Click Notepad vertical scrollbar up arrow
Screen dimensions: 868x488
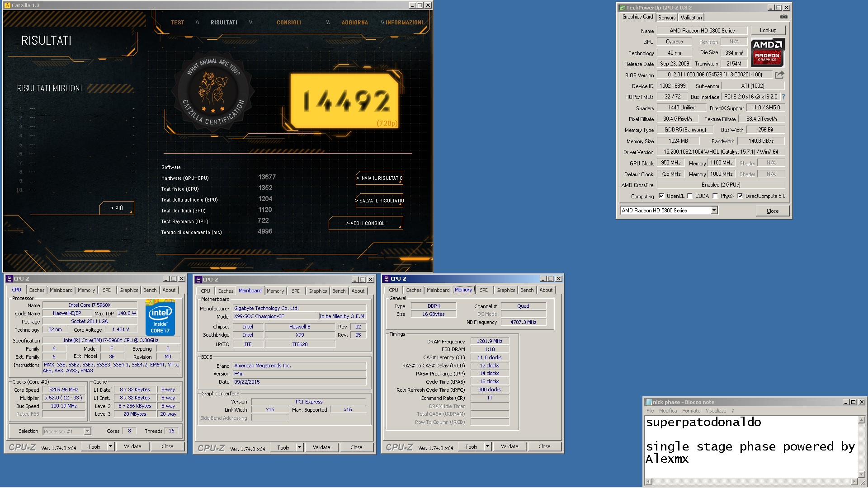(862, 420)
